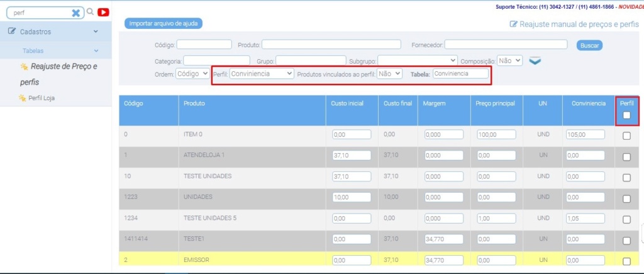Click the Custo inicial field for ITEM 0
The height and width of the screenshot is (274, 644).
point(352,135)
